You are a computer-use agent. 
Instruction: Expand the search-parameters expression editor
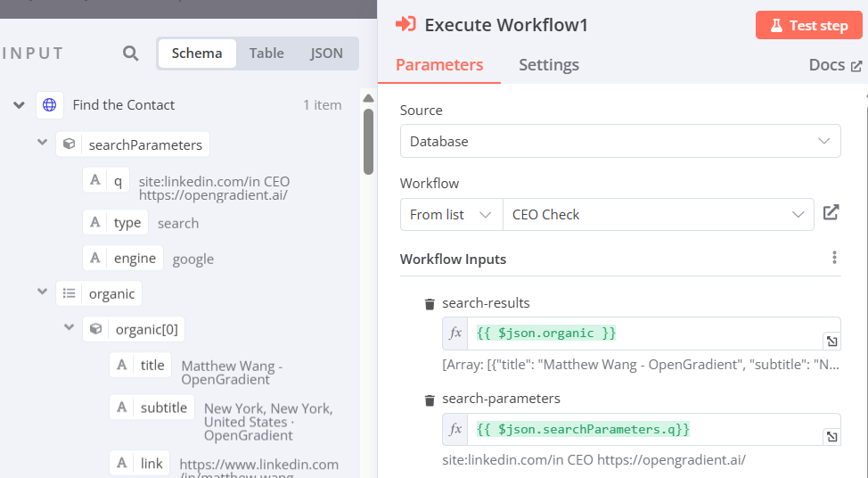point(831,436)
